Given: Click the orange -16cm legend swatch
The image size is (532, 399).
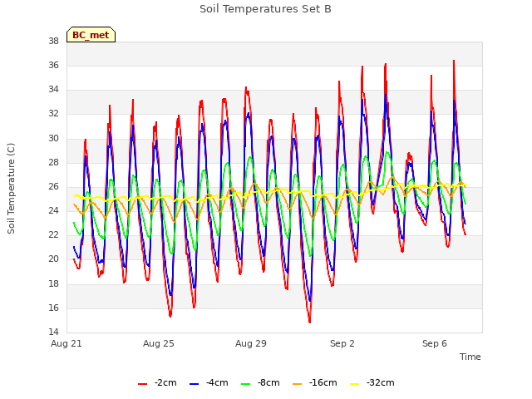Looking at the screenshot, I should click(298, 384).
